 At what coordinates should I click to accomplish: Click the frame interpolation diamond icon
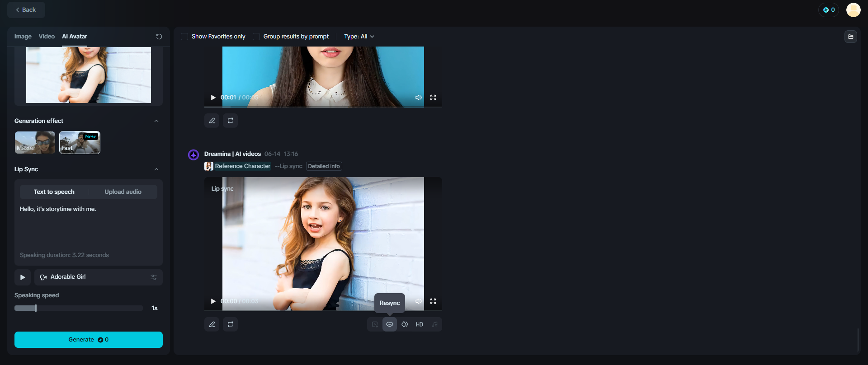click(x=405, y=324)
